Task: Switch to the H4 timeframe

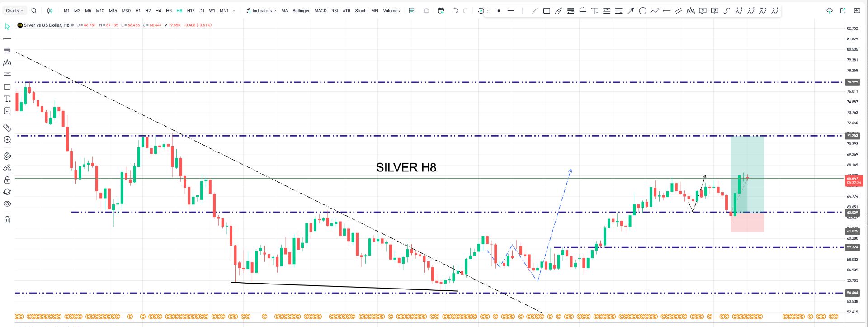Action: click(x=158, y=11)
